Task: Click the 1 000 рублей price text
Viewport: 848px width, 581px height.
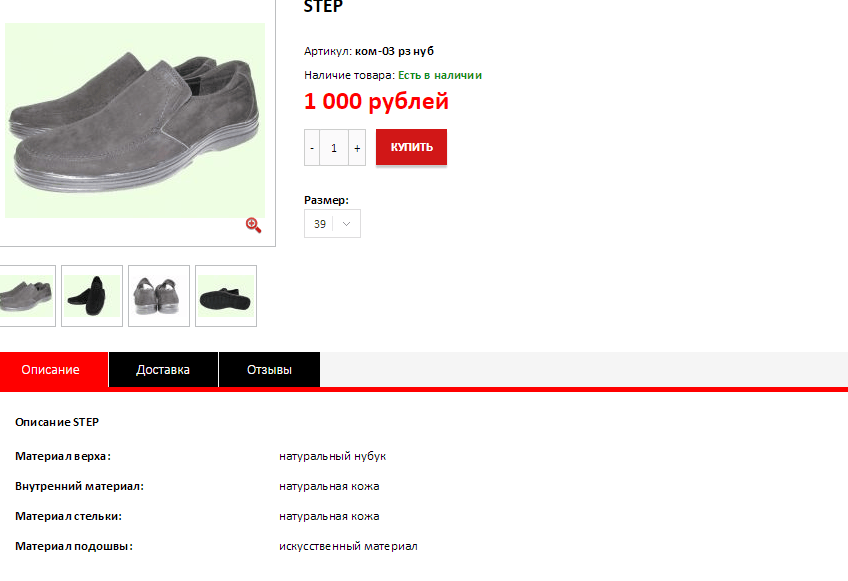Action: pos(376,101)
